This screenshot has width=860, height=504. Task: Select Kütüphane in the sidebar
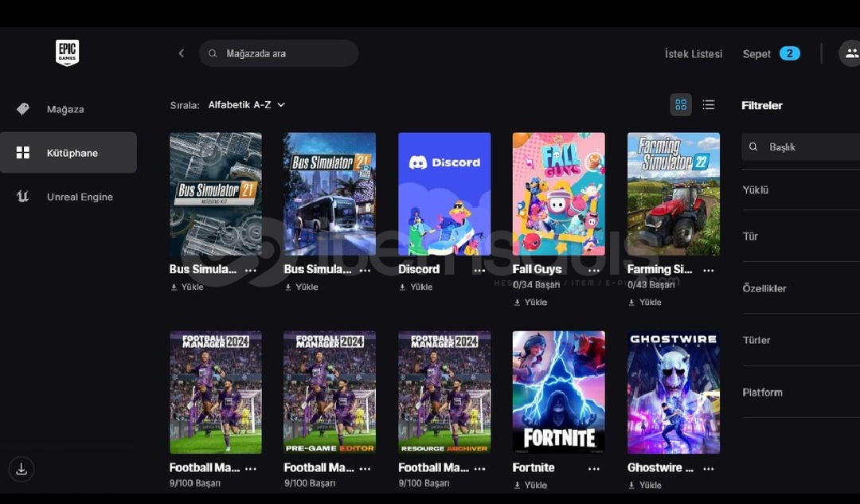click(68, 152)
